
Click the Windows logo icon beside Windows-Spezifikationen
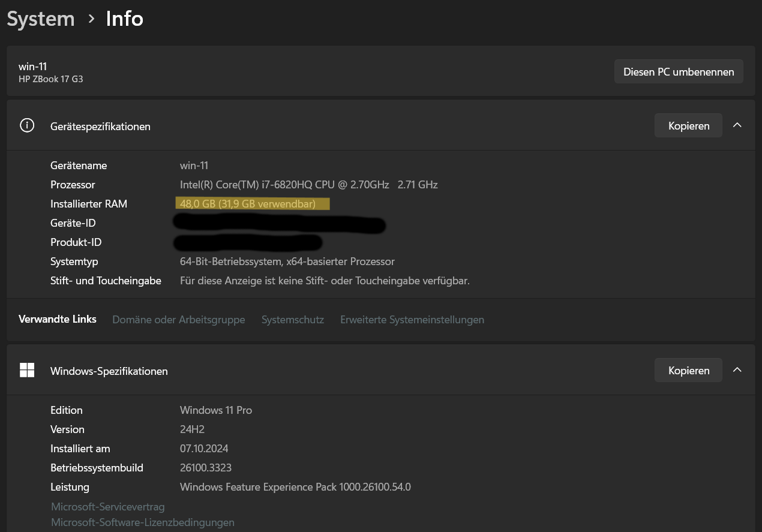point(27,370)
